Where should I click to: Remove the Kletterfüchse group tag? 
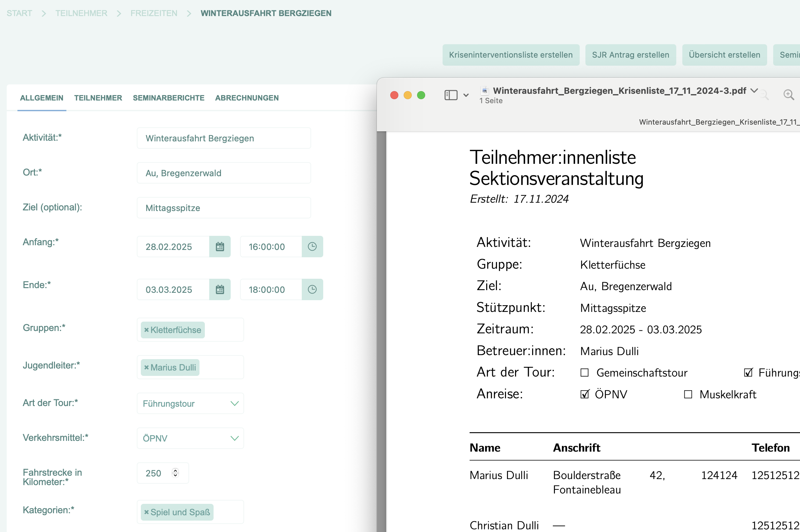click(x=146, y=330)
